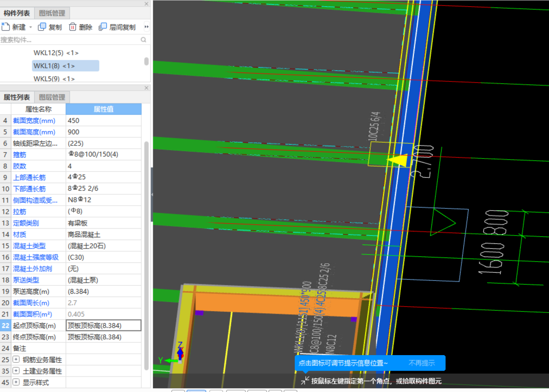Click the 终点顶标高 value cell
The image size is (549, 392).
click(x=103, y=337)
